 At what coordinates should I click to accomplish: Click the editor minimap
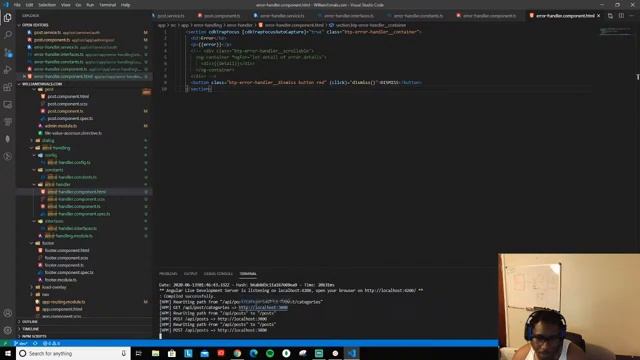(616, 32)
